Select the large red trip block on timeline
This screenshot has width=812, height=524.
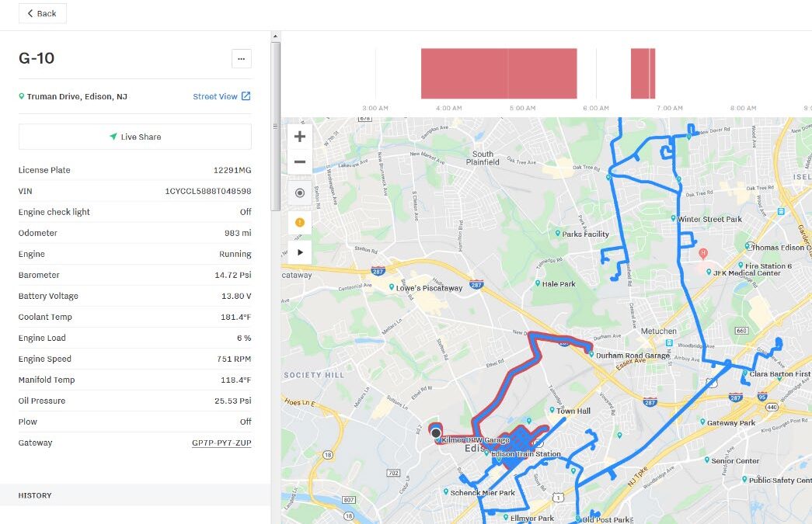coord(498,73)
